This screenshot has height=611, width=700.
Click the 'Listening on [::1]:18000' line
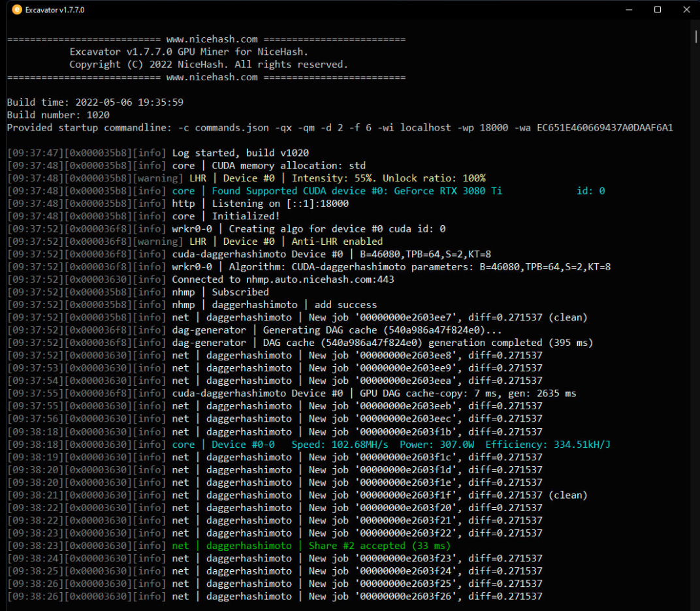tap(178, 204)
